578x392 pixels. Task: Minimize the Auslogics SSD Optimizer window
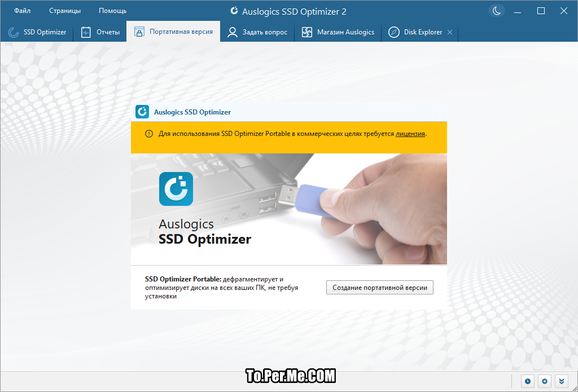[x=518, y=11]
